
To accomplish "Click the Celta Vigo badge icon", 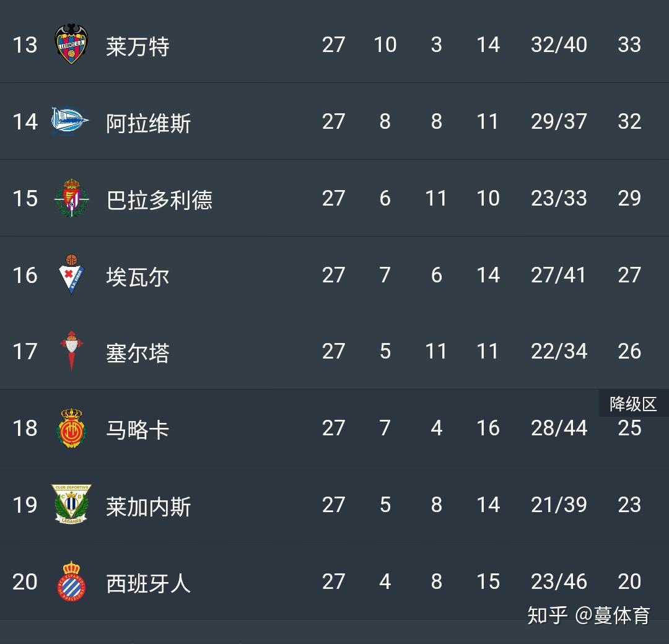I will coord(71,351).
